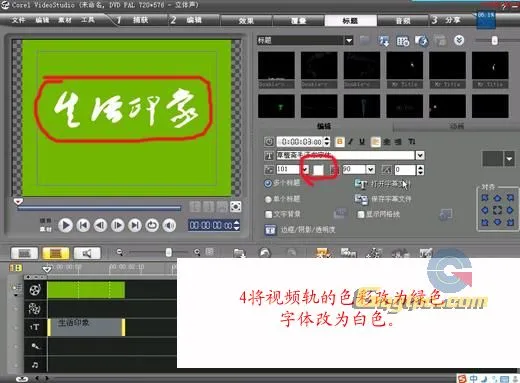Select the 生活印象 title clip on timeline
520x383 pixels.
pos(86,327)
